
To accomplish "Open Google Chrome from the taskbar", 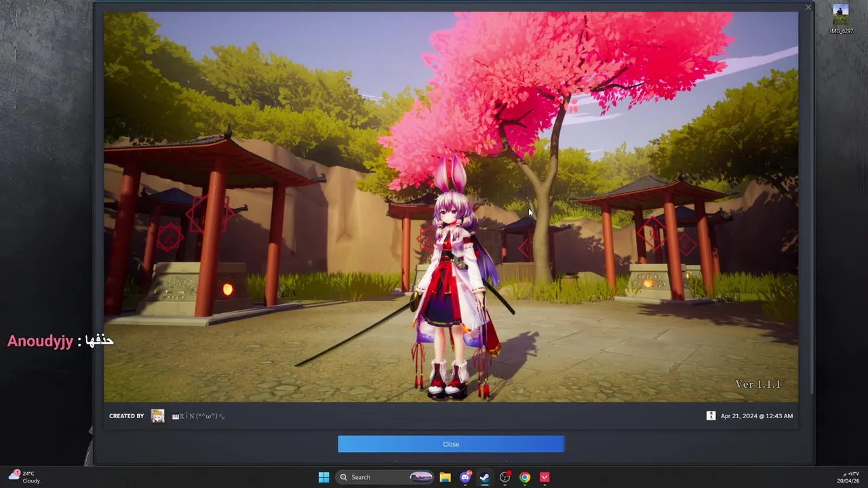I will click(525, 477).
